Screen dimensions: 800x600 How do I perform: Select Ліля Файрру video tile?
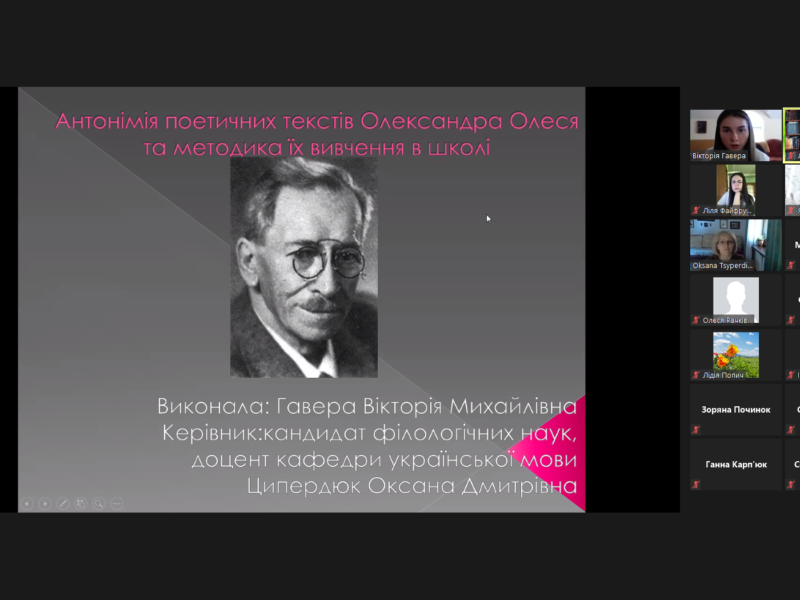tap(736, 186)
